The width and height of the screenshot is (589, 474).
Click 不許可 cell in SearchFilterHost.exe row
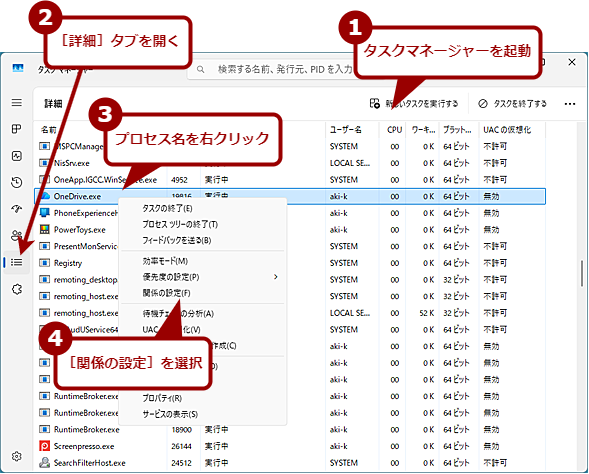tap(495, 463)
